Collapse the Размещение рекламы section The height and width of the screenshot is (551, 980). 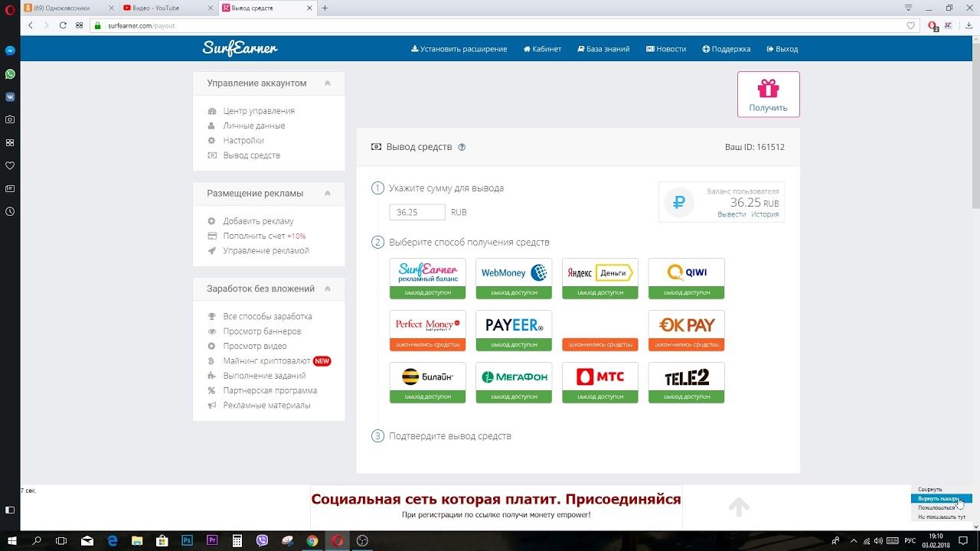(328, 194)
